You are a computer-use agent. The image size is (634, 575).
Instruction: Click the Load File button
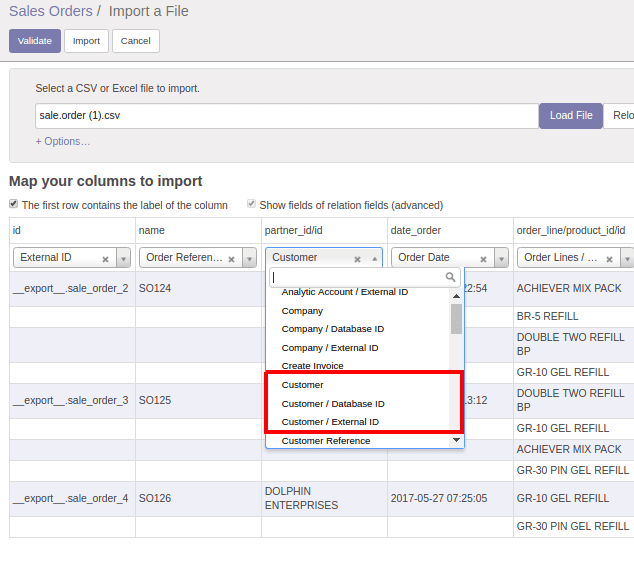coord(571,116)
